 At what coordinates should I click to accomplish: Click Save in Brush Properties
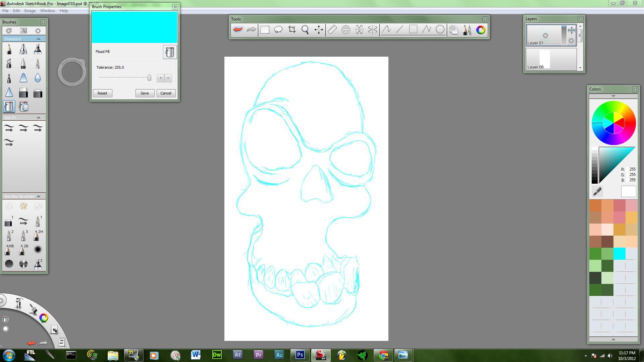[145, 93]
